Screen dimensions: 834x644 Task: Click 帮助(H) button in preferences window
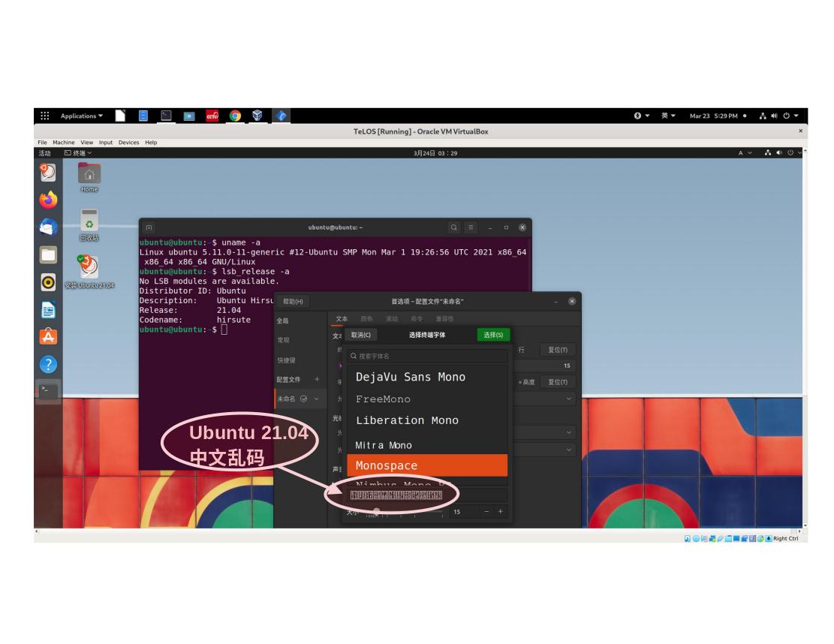pyautogui.click(x=293, y=302)
